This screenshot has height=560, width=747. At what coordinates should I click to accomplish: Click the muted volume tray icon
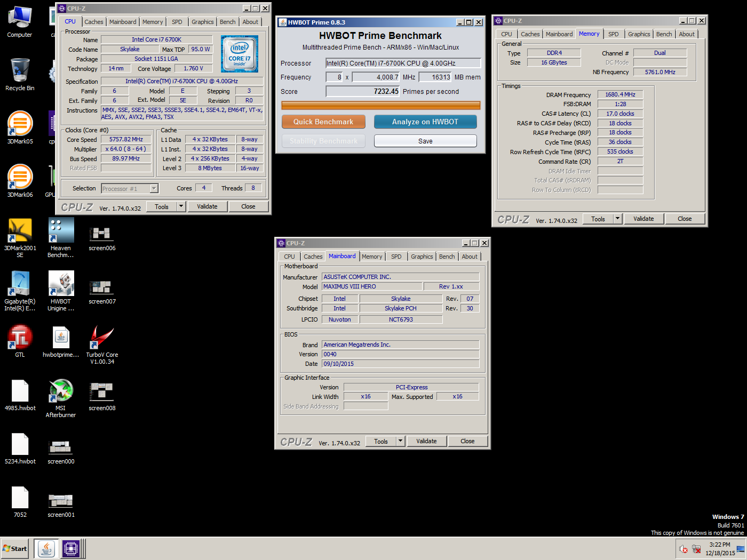coord(684,549)
